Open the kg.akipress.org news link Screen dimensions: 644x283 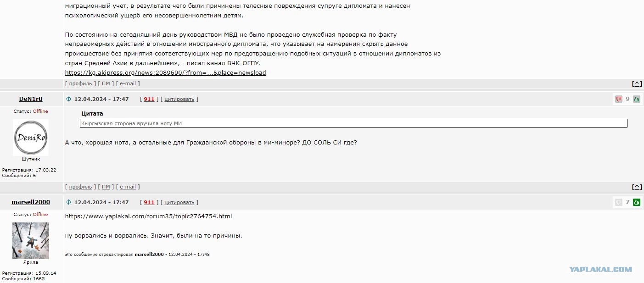165,73
